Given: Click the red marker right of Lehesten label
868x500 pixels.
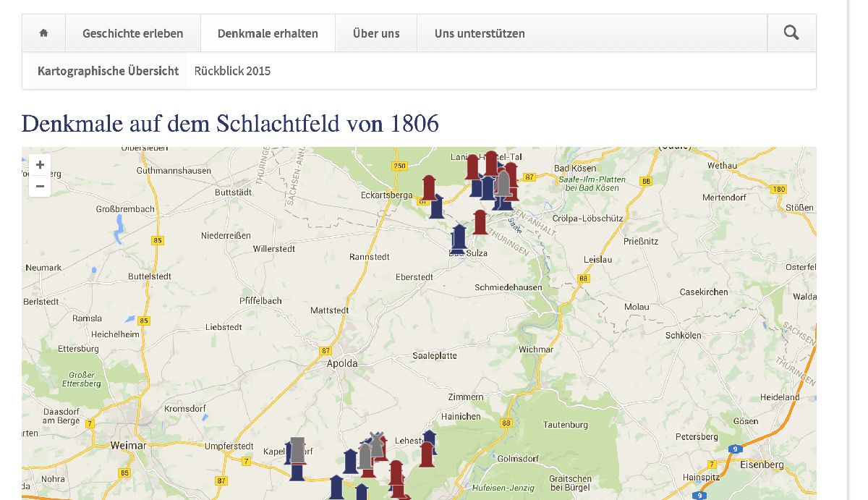Looking at the screenshot, I should [427, 454].
